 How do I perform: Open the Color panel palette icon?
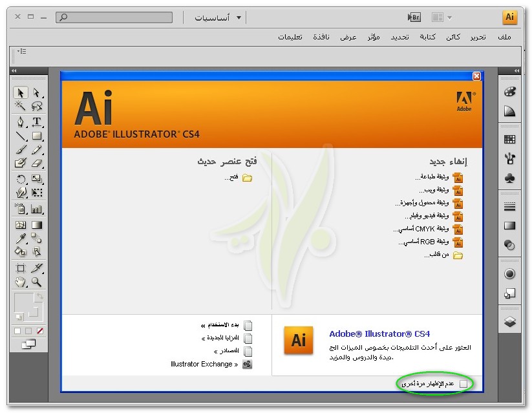(x=509, y=92)
